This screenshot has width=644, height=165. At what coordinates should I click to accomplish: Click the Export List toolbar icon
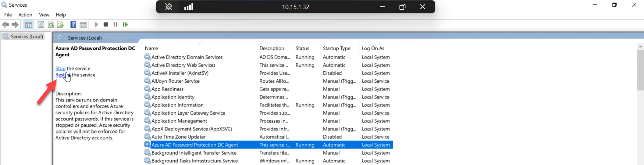[x=60, y=24]
